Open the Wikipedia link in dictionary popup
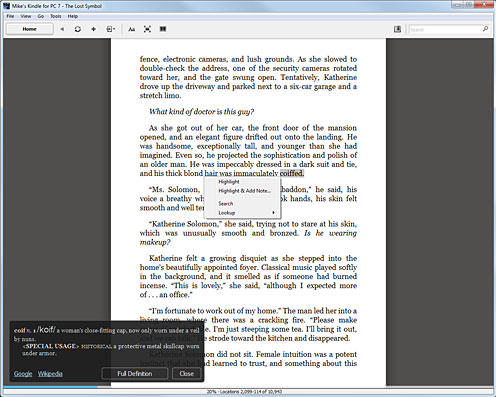496x397 pixels. tap(50, 374)
